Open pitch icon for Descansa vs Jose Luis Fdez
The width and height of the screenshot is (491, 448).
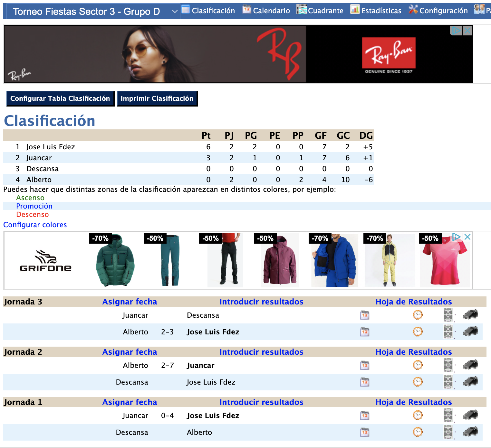(x=448, y=382)
